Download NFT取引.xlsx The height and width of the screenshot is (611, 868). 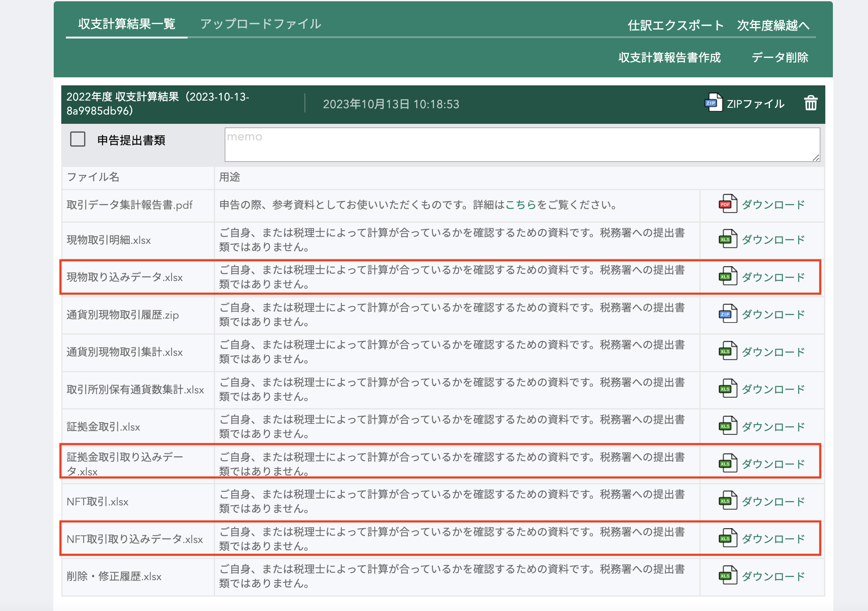[773, 502]
